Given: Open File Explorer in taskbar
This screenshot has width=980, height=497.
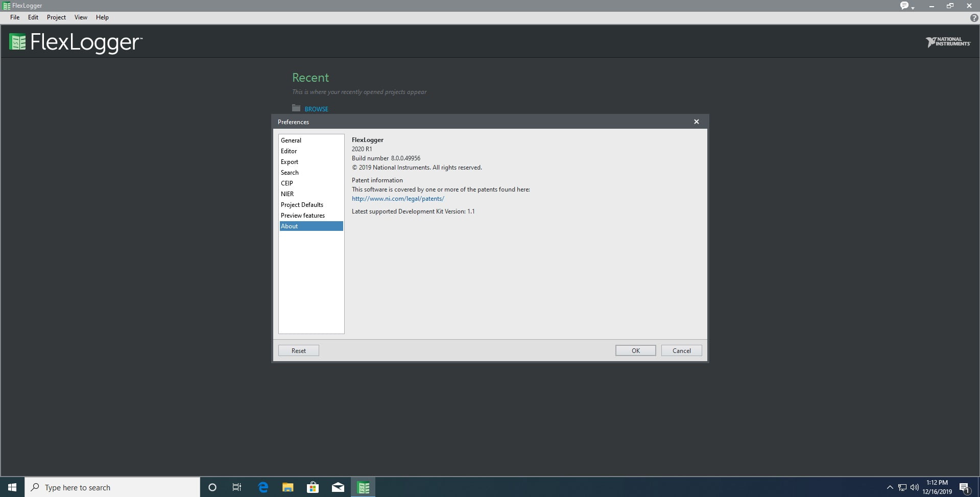Looking at the screenshot, I should click(x=288, y=487).
